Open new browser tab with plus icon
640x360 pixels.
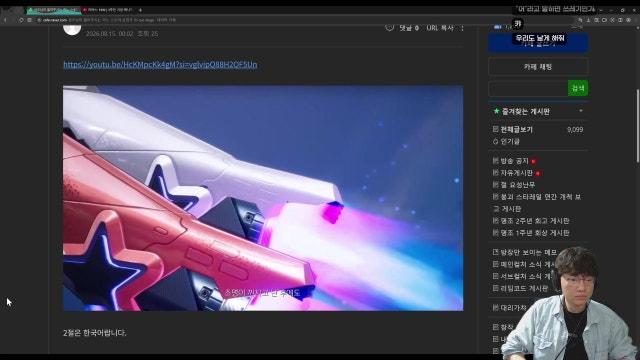click(140, 10)
